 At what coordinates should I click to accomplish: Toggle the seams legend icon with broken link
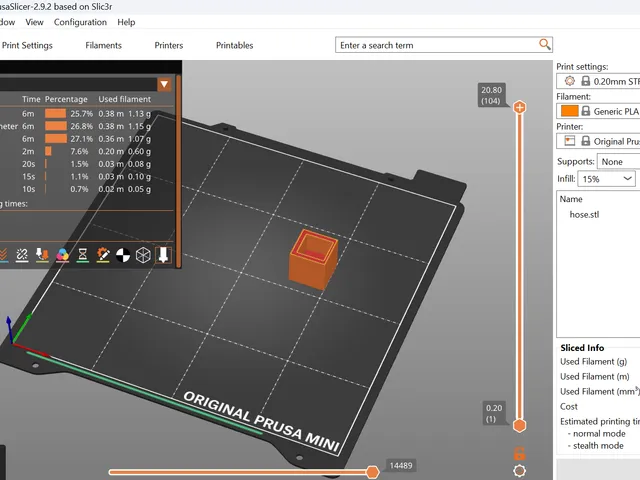(22, 255)
